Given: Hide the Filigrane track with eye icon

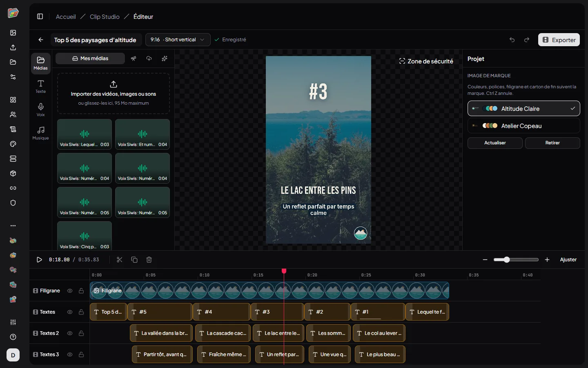Looking at the screenshot, I should (70, 291).
